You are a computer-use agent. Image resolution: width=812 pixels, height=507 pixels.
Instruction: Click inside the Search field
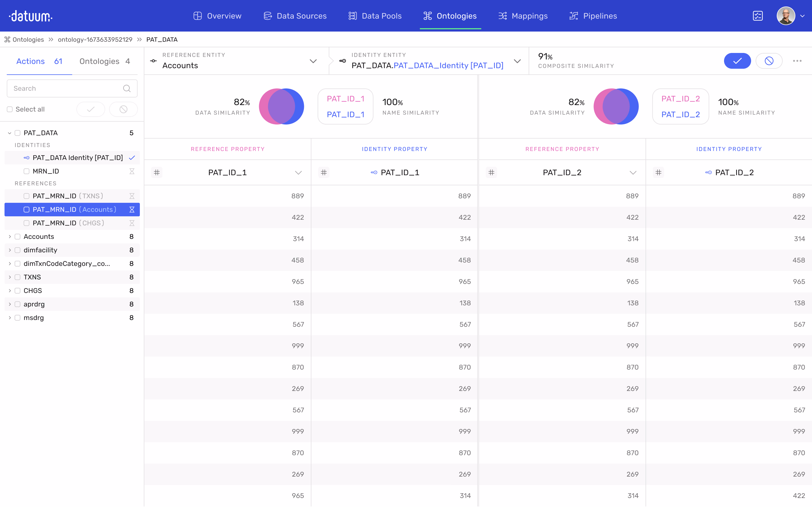pos(60,88)
